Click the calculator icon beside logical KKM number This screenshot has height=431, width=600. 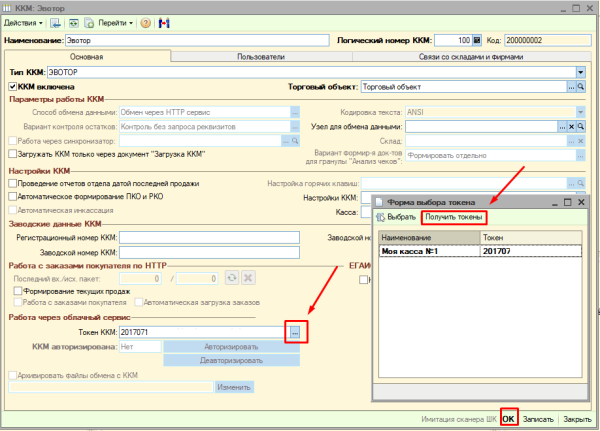[477, 40]
